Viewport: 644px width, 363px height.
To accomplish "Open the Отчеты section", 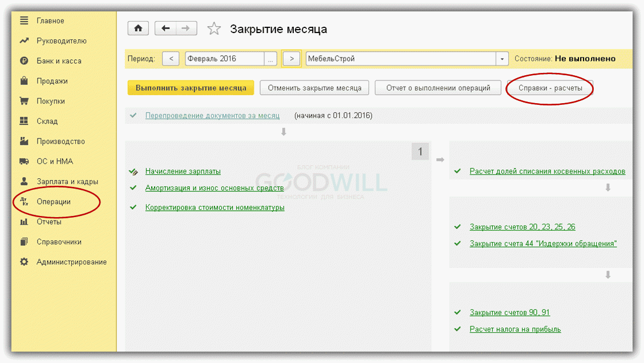I will click(x=49, y=222).
